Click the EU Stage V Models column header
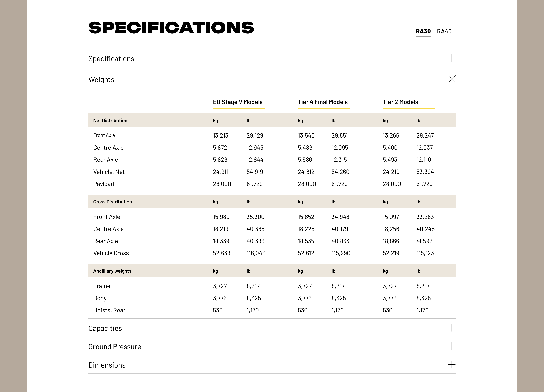Image resolution: width=544 pixels, height=392 pixels. pos(238,102)
